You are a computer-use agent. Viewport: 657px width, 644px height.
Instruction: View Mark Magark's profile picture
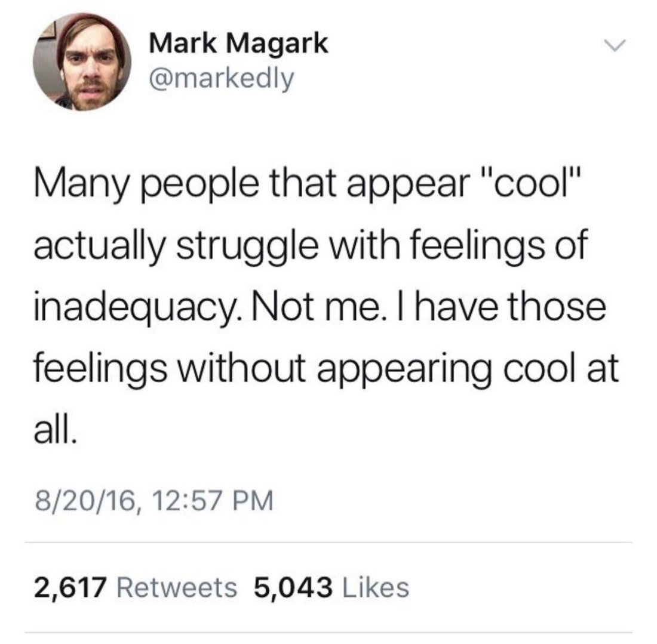pos(82,62)
